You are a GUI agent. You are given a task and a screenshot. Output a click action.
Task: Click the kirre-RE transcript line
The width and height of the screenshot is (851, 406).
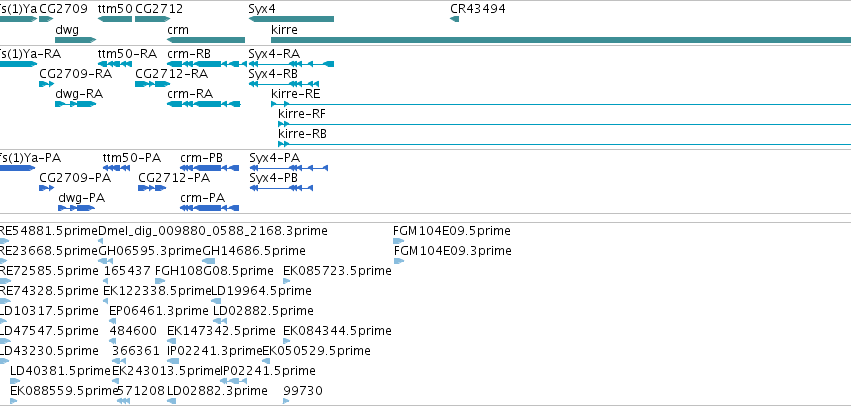pos(561,104)
